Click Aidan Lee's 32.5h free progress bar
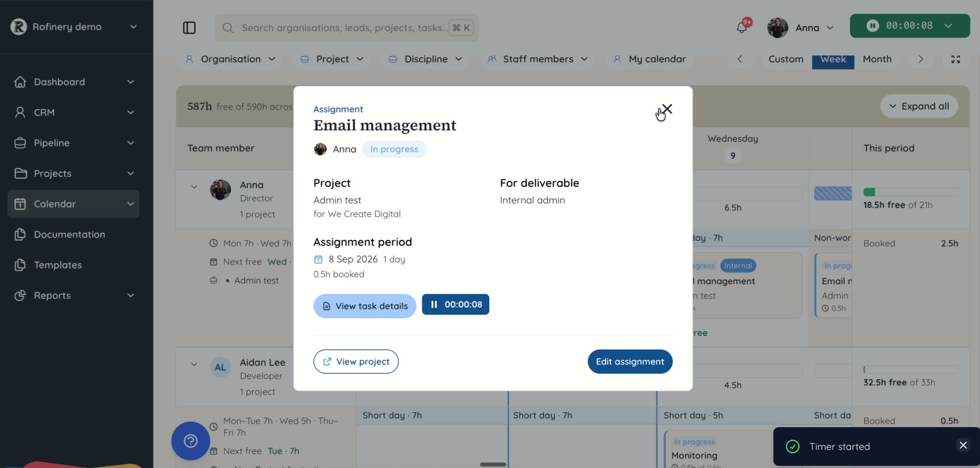Viewport: 980px width, 468px height. click(911, 370)
